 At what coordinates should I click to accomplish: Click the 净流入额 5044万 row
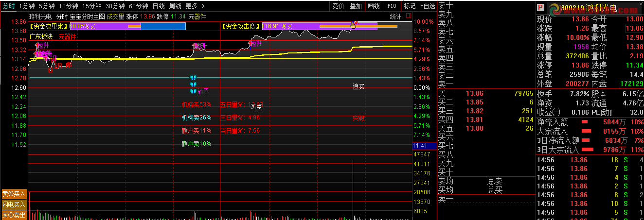(590, 122)
